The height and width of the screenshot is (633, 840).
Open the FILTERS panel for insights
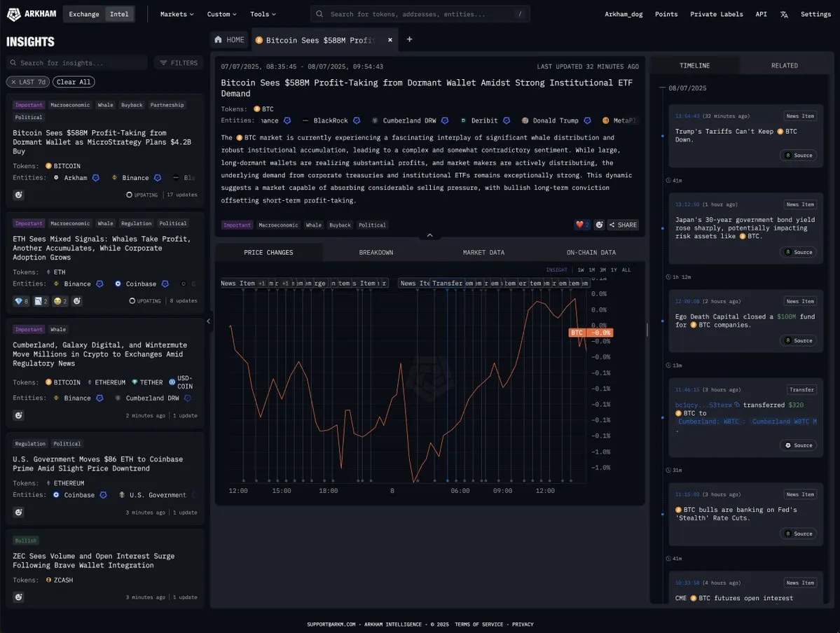179,62
